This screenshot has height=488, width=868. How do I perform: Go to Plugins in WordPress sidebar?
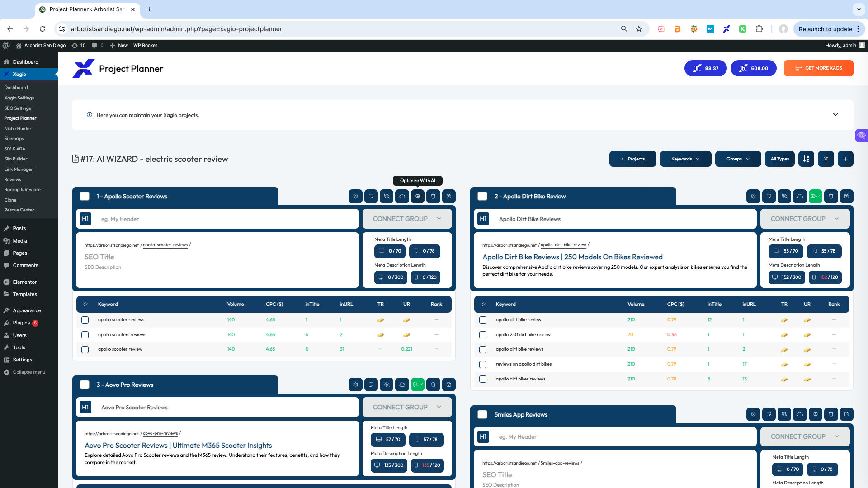pyautogui.click(x=21, y=323)
